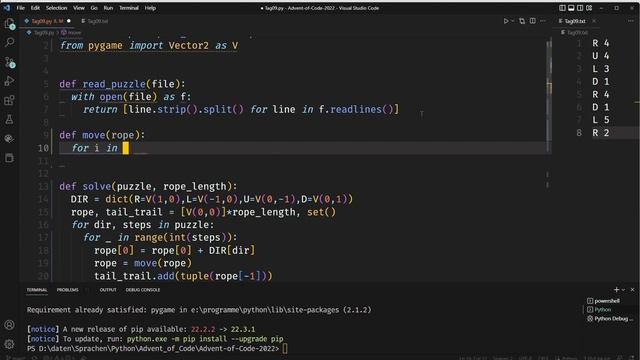Open the Terminal menu
This screenshot has width=640, height=360.
(129, 8)
